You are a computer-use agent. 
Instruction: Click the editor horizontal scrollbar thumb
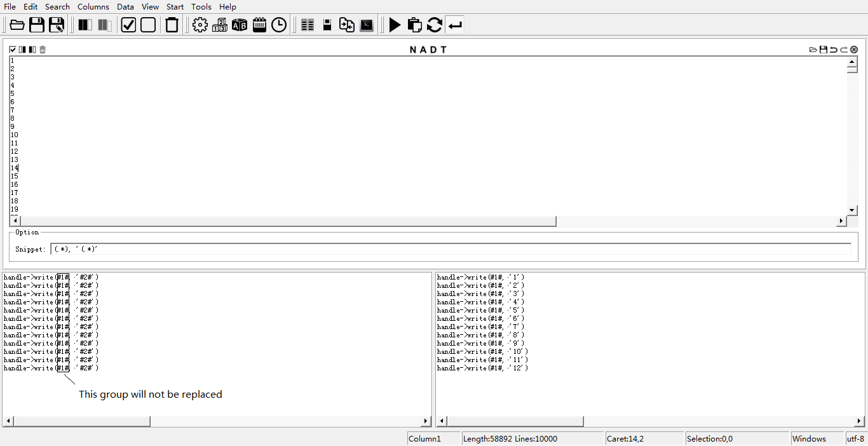288,221
